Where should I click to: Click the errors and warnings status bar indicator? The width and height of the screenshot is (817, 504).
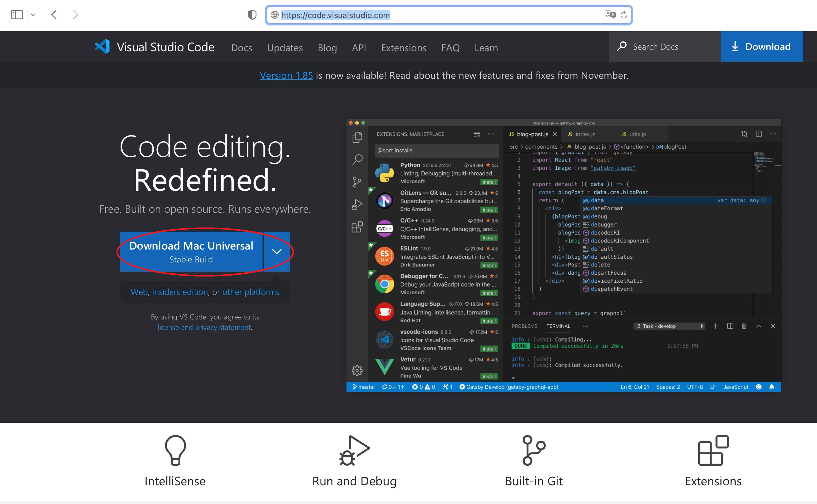point(424,387)
